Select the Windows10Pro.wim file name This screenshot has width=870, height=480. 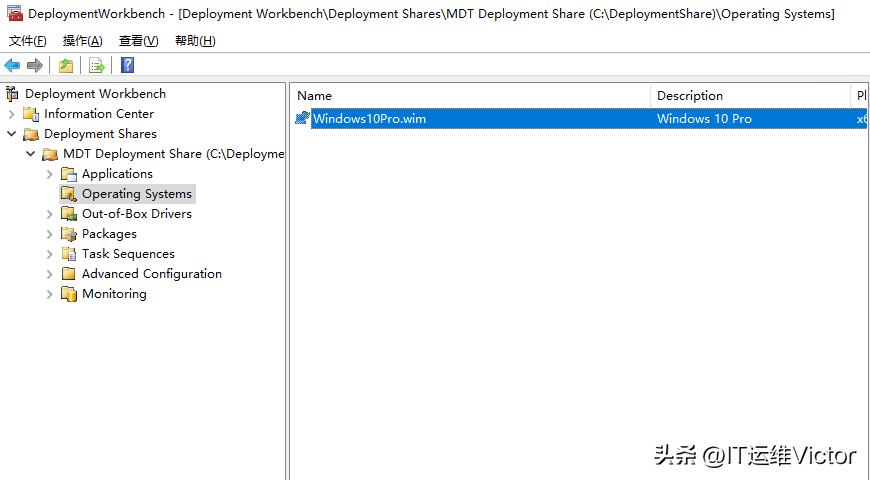[x=370, y=118]
